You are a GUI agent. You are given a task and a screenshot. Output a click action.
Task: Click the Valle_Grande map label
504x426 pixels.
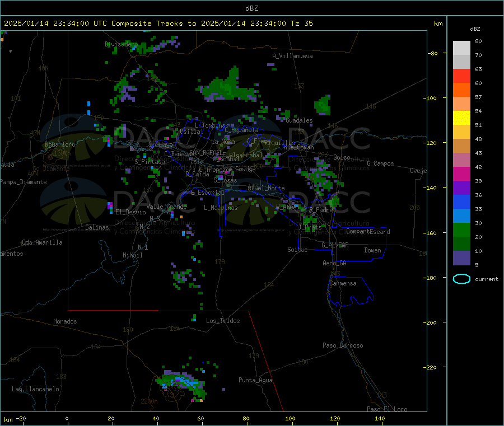166,207
